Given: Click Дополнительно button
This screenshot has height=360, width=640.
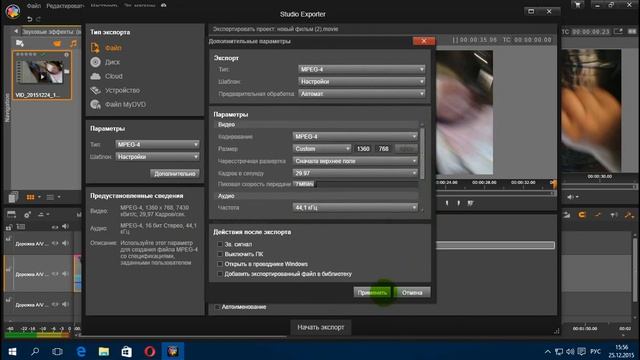Looking at the screenshot, I should 175,173.
